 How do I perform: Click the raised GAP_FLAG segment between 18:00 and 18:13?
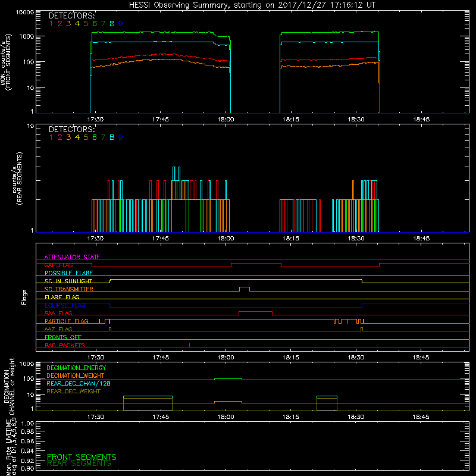pyautogui.click(x=256, y=264)
